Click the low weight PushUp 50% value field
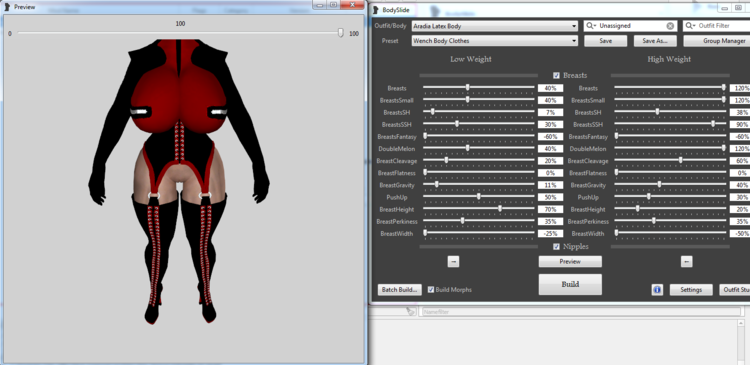The image size is (750, 365). click(551, 198)
